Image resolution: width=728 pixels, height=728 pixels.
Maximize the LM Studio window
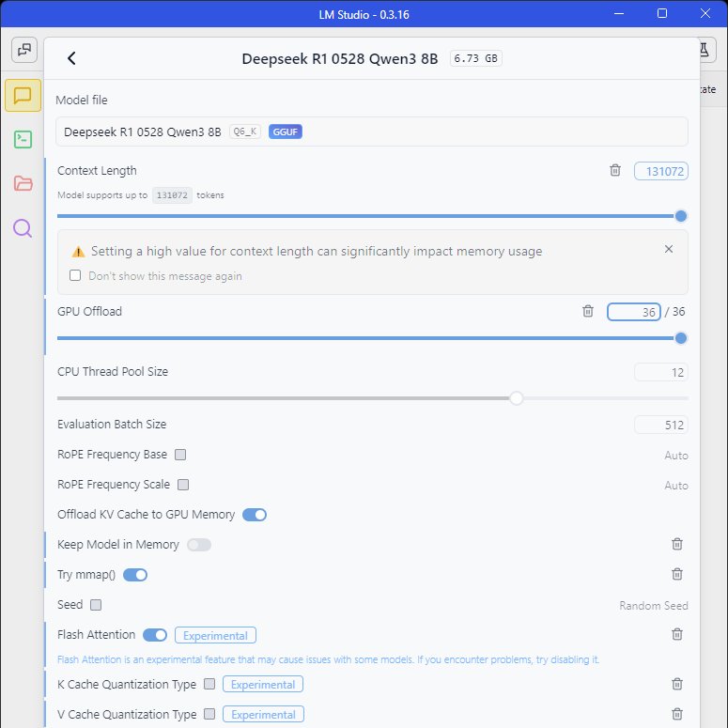[662, 13]
